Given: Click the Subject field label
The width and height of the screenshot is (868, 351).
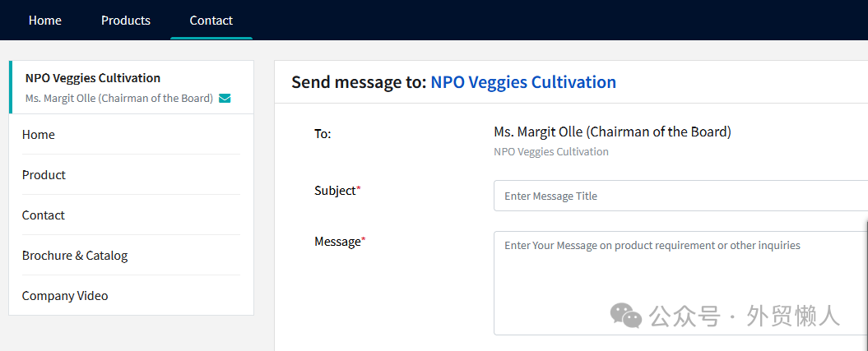Looking at the screenshot, I should click(x=337, y=191).
